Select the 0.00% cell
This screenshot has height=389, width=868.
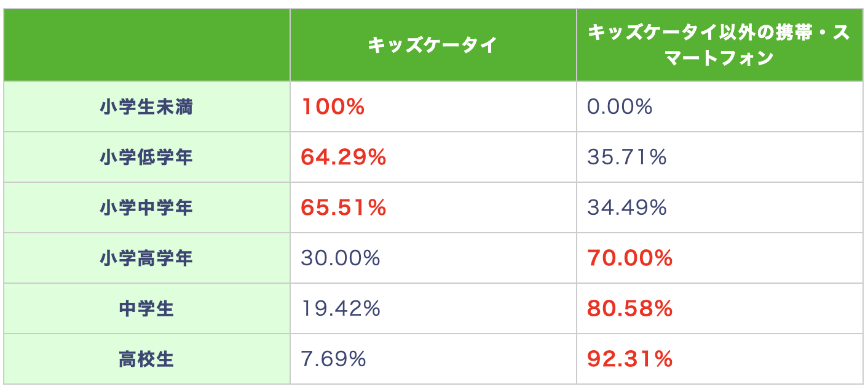620,107
